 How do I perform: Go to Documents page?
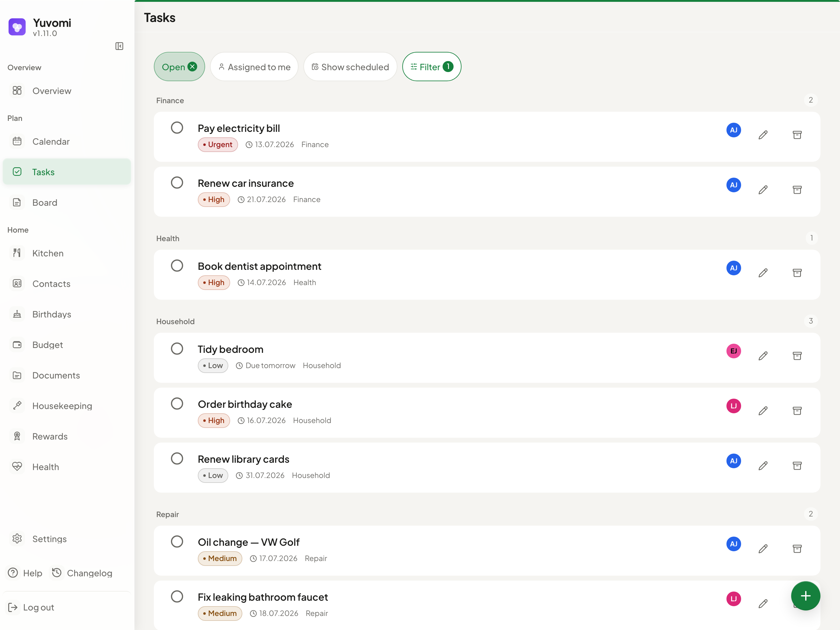pos(67,375)
